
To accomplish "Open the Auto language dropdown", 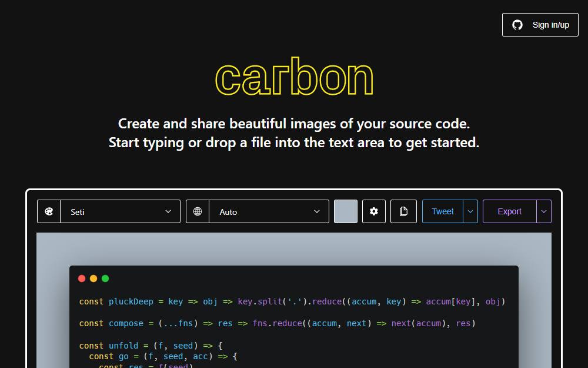I will (269, 211).
